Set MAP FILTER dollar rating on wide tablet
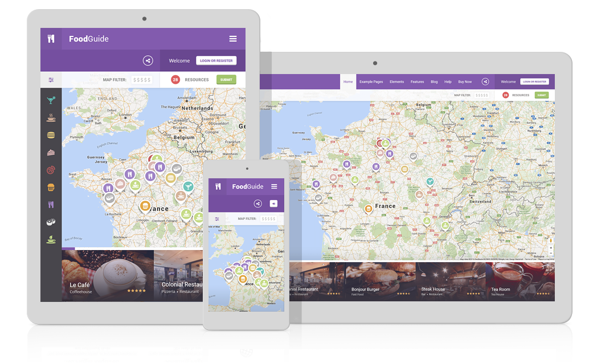 click(x=481, y=95)
